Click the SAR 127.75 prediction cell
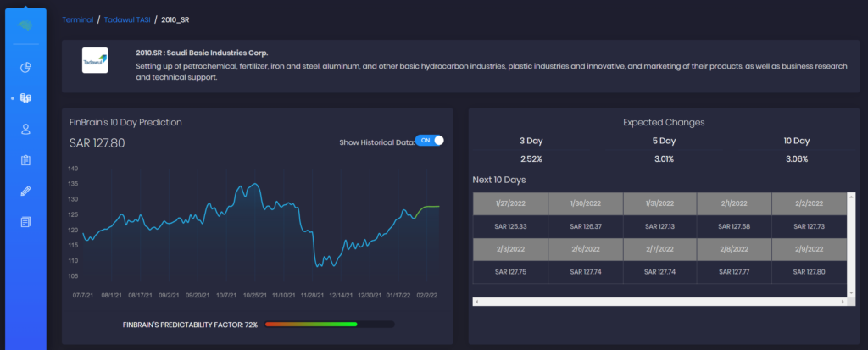The image size is (868, 350). pos(510,272)
